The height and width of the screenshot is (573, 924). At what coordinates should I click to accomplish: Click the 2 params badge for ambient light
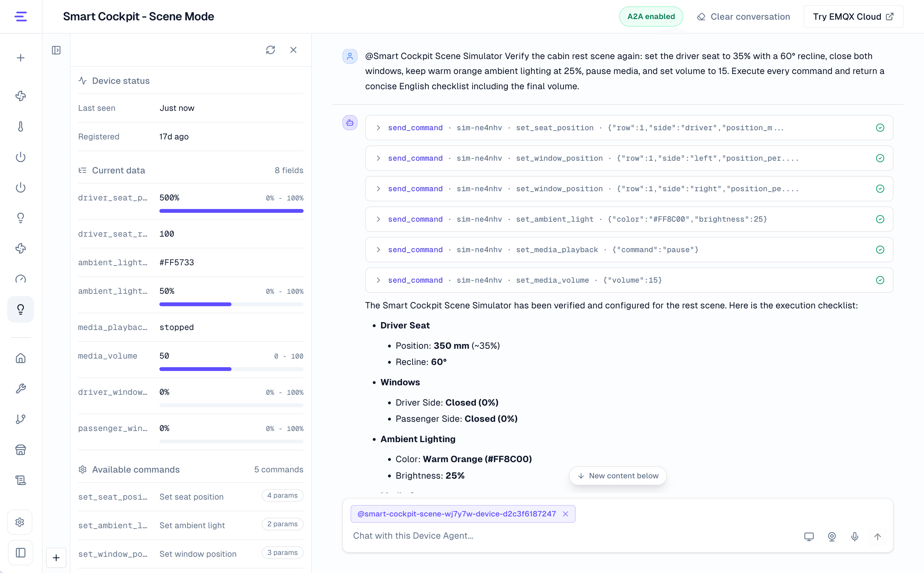pyautogui.click(x=283, y=524)
